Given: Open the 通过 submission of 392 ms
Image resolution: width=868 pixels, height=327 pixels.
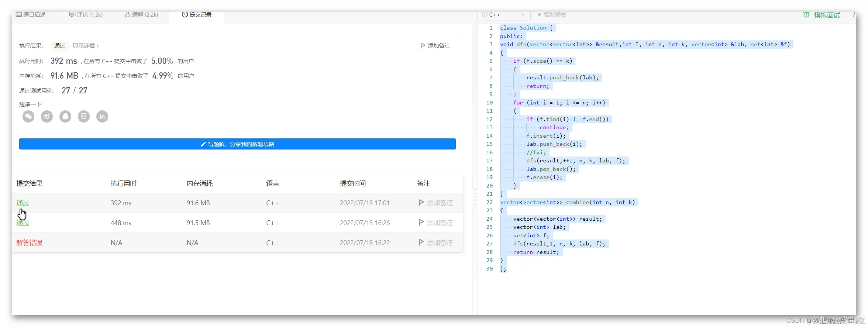Looking at the screenshot, I should tap(23, 203).
